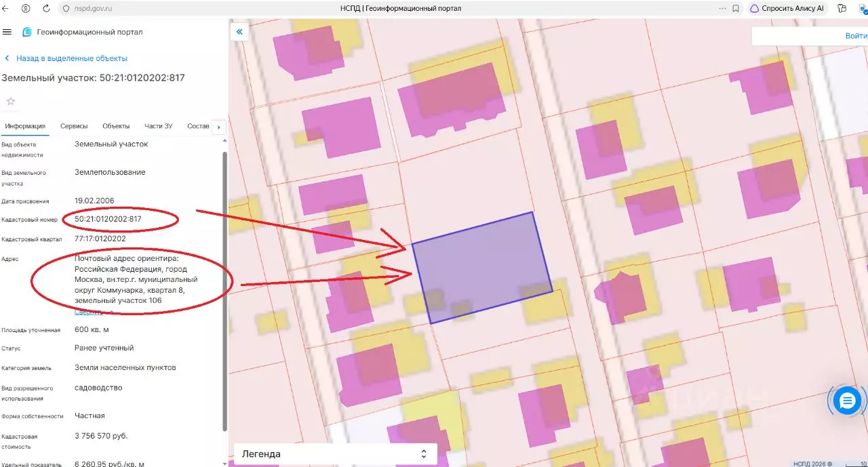Screen dimensions: 868x467
Task: Expand the Легенда panel
Action: point(336,454)
